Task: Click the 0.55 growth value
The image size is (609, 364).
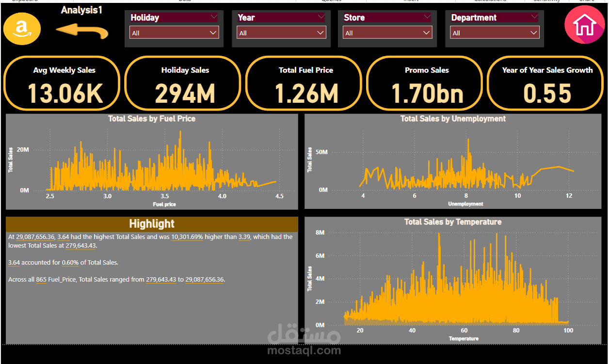Action: [x=547, y=93]
